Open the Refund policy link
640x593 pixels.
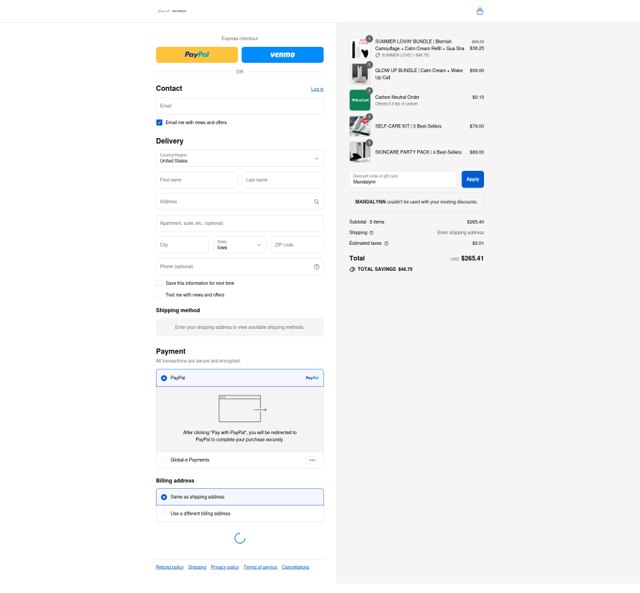click(170, 567)
